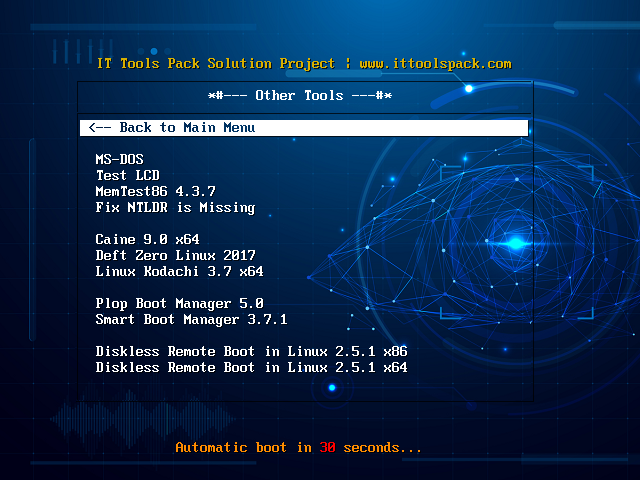Select Diskless Remote Boot Linux x86
The image size is (640, 480).
click(251, 351)
